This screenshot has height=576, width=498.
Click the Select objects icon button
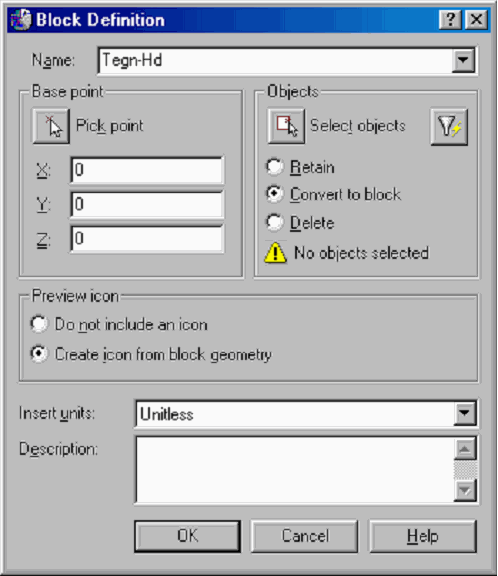pos(286,126)
